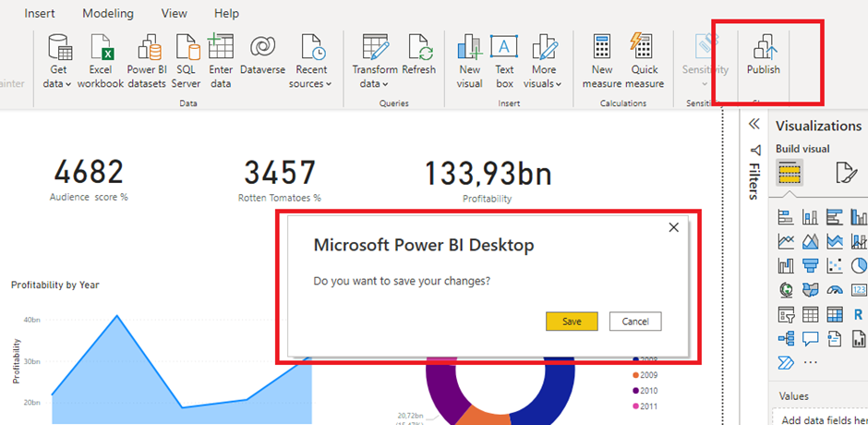Viewport: 868px width, 425px height.
Task: Add a Decomposition tree visual
Action: (786, 338)
